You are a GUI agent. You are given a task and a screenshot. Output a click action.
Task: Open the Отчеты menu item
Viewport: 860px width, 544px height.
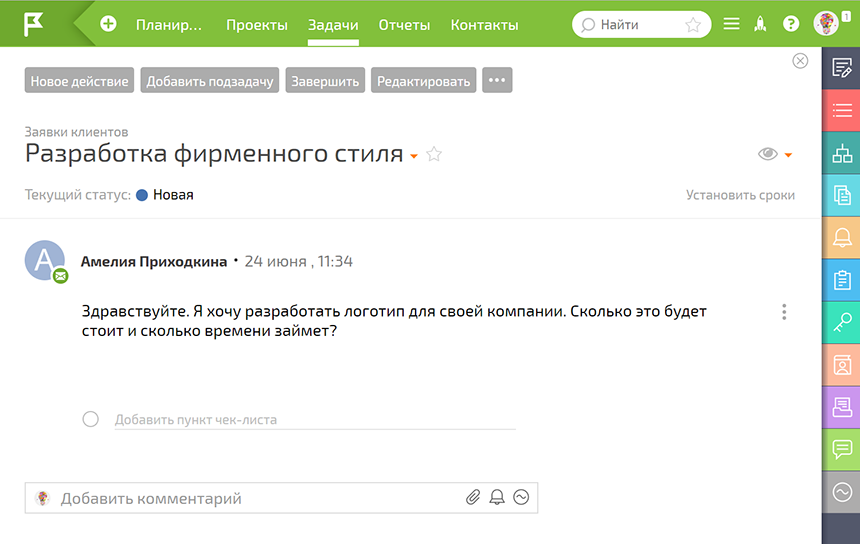pos(404,25)
